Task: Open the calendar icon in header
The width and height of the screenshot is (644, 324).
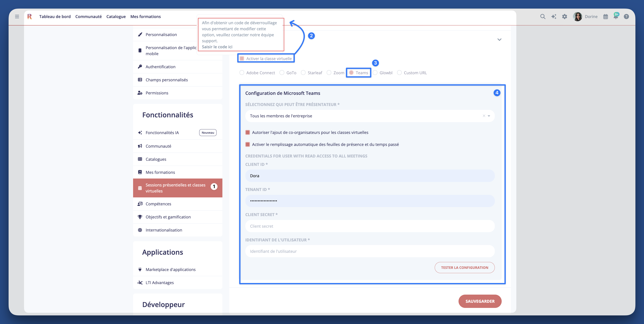Action: [x=606, y=17]
